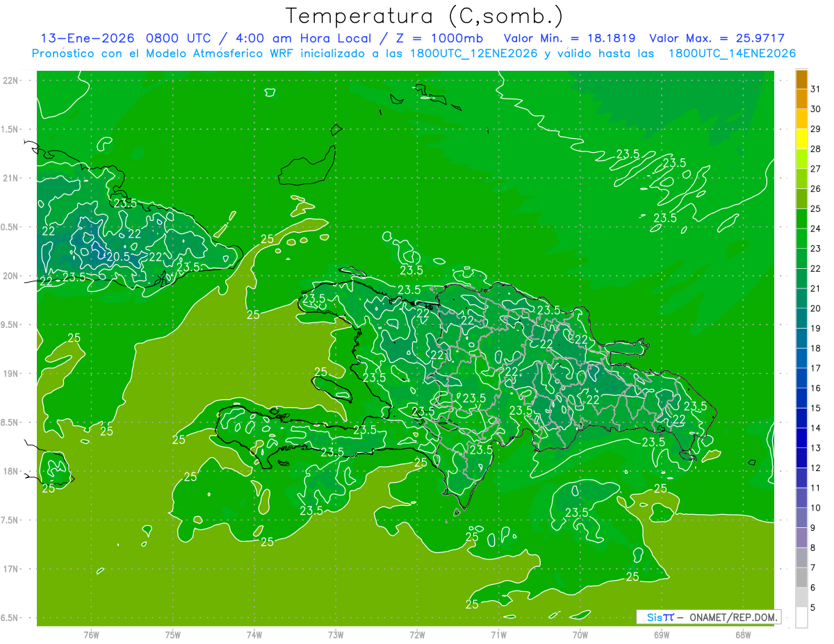The image size is (834, 644).
Task: Click the "1800UTC_14ENE2026" valid-until time
Action: click(732, 53)
